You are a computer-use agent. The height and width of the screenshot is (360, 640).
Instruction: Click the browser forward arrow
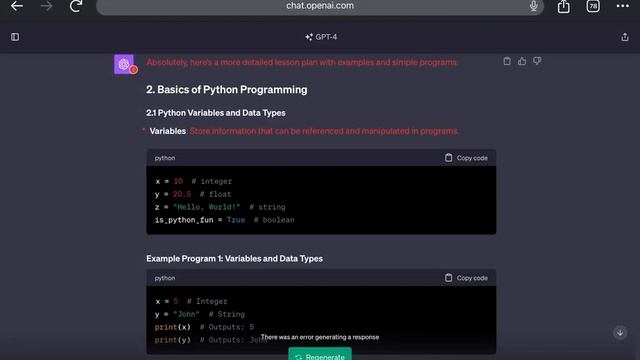pyautogui.click(x=46, y=6)
